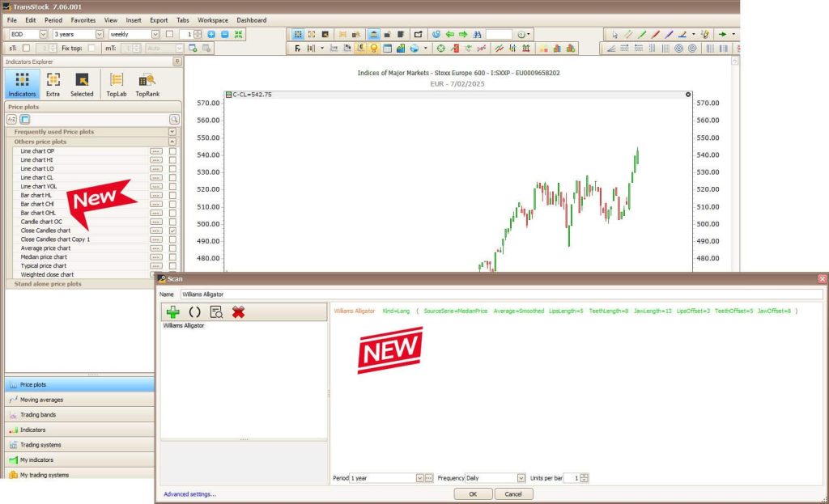Click the parentheses grouping icon in Scan dialog
The width and height of the screenshot is (829, 504).
click(193, 312)
